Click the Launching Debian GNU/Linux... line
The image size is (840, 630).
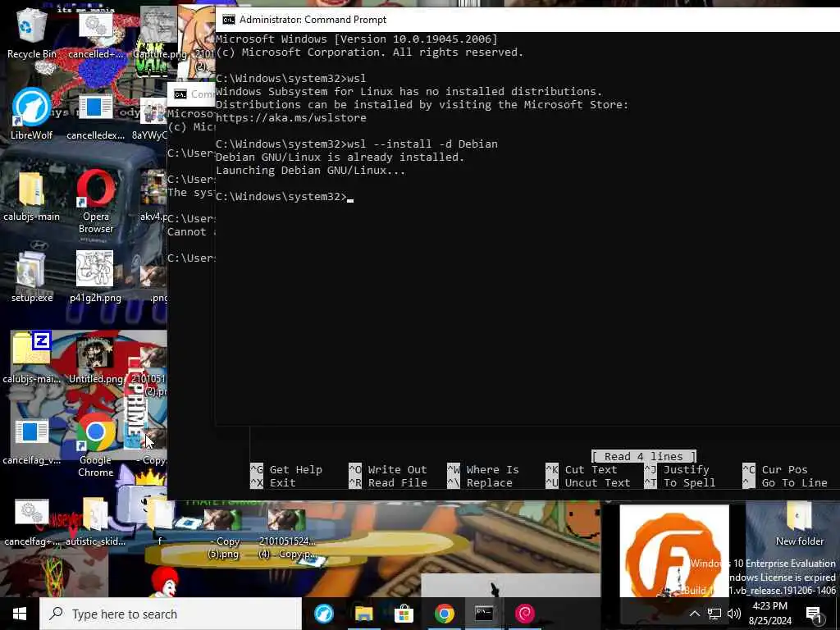coord(311,171)
